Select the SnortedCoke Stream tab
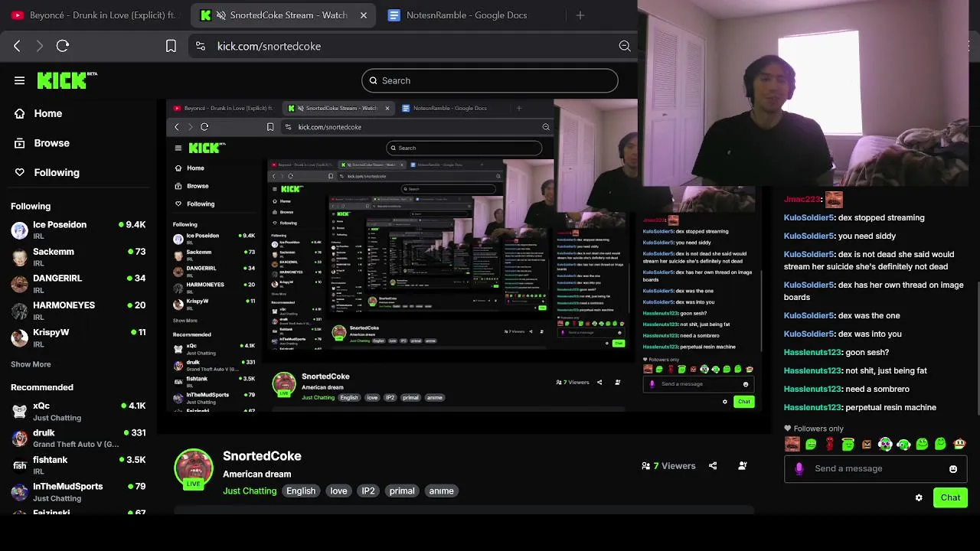This screenshot has width=980, height=551. [x=283, y=15]
